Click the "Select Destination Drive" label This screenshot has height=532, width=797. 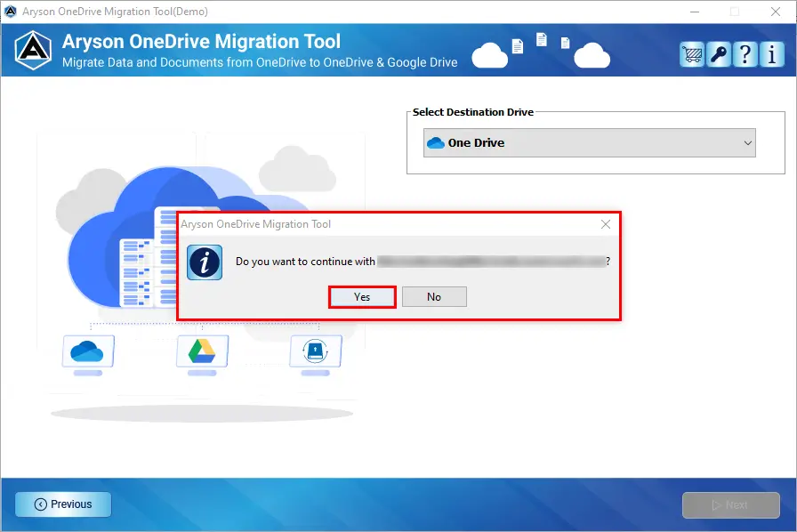473,112
